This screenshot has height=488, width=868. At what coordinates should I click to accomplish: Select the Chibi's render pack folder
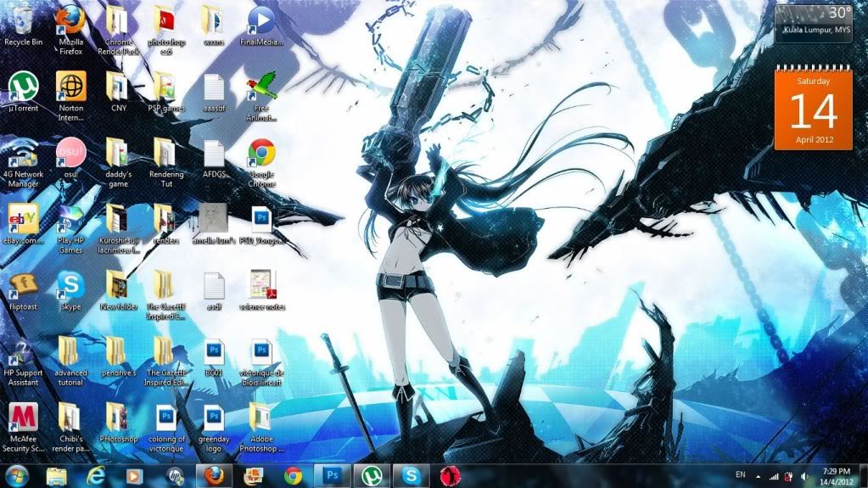tap(71, 428)
